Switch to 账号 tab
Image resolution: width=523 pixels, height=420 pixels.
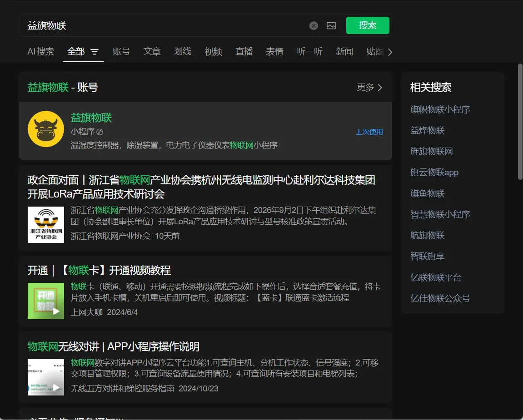pyautogui.click(x=121, y=51)
